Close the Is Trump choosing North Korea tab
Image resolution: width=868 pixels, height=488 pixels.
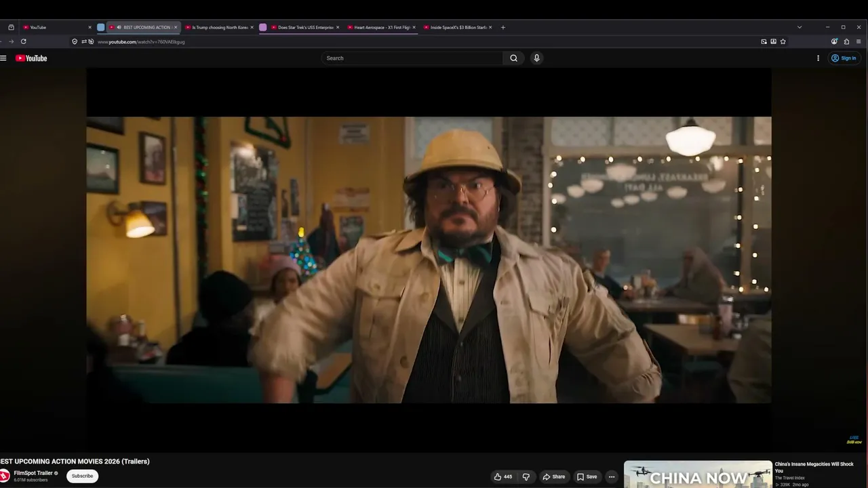pyautogui.click(x=252, y=27)
